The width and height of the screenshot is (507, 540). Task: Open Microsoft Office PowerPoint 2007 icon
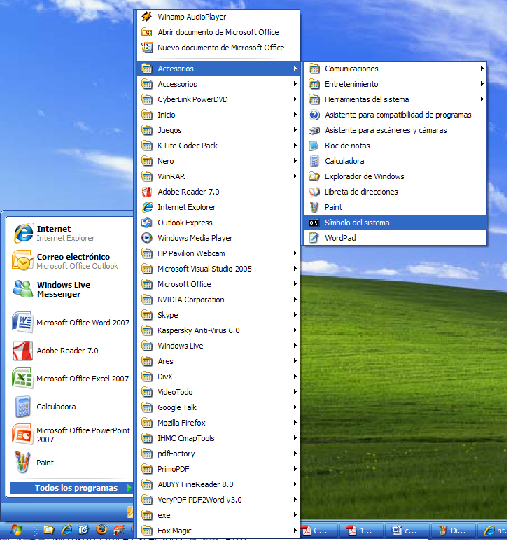(x=23, y=434)
